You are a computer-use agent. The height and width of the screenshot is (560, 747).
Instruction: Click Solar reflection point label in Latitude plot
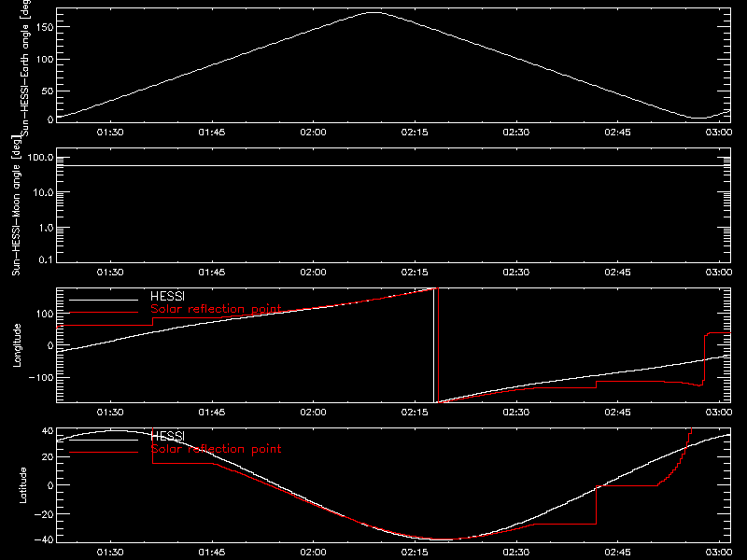point(216,449)
